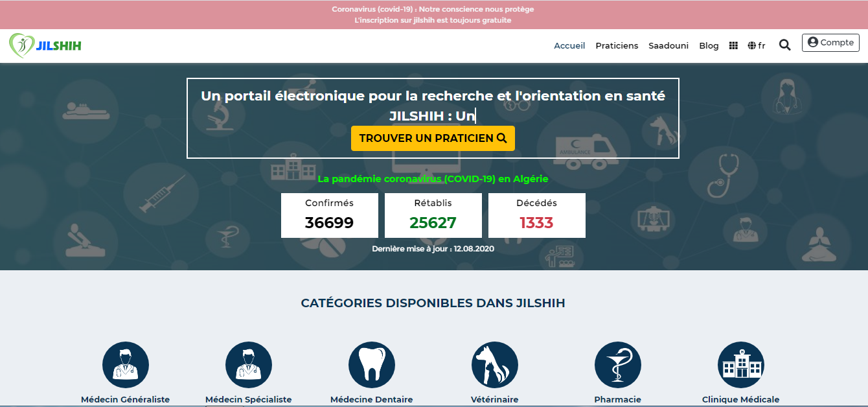Click the Médecin Généraliste label

pos(126,400)
